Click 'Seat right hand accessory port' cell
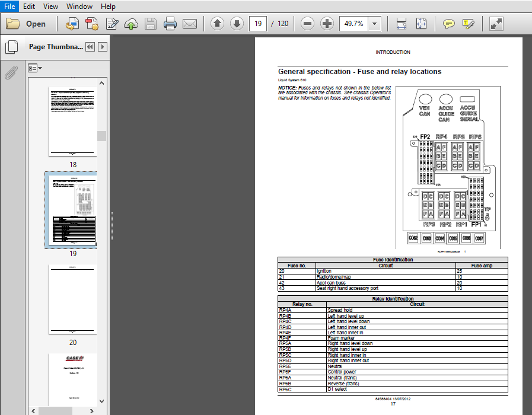Viewport: 532px width, 415px height. 386,288
